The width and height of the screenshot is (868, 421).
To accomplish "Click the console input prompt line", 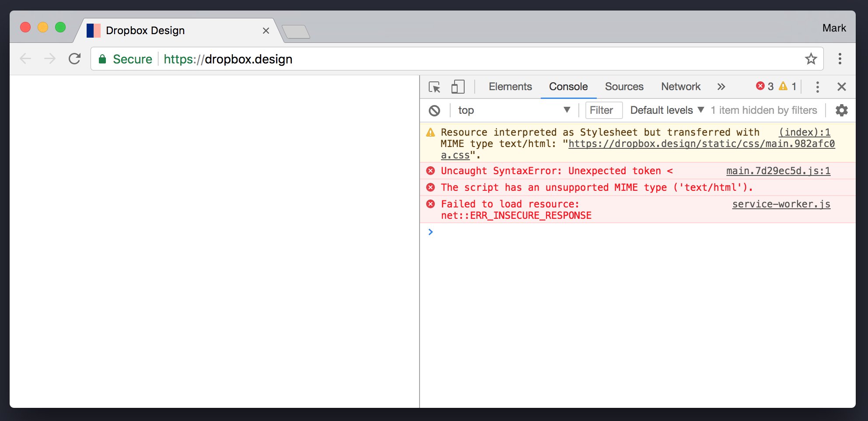I will coord(637,232).
